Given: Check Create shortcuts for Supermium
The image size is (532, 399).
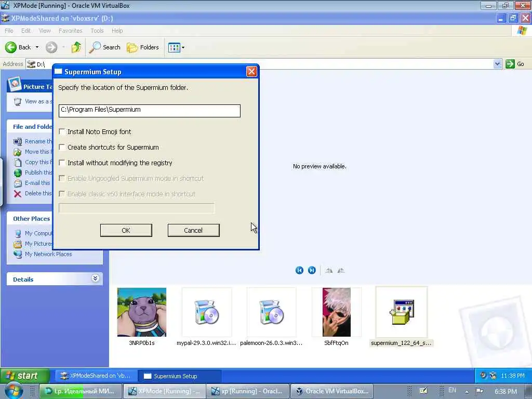Looking at the screenshot, I should tap(62, 147).
